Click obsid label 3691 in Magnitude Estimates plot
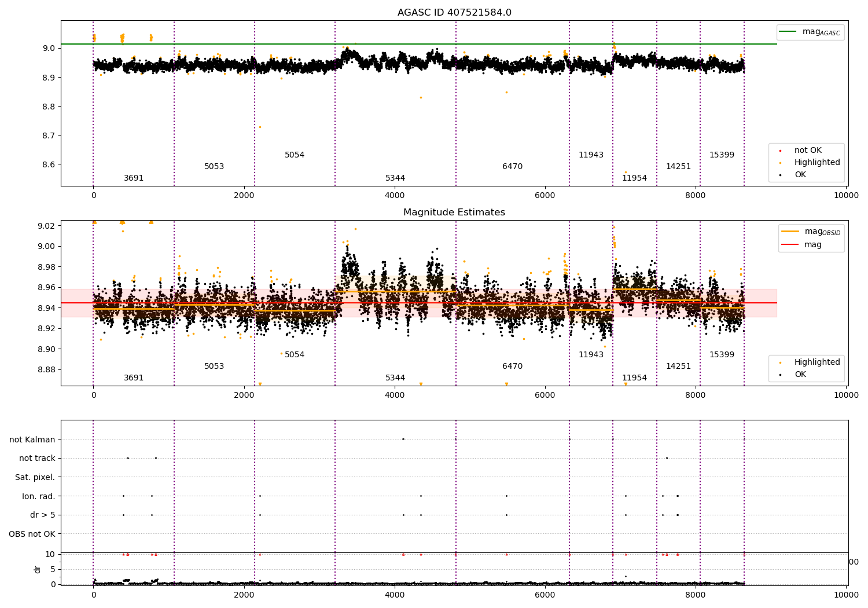Viewport: 868px width, 608px height. [134, 378]
